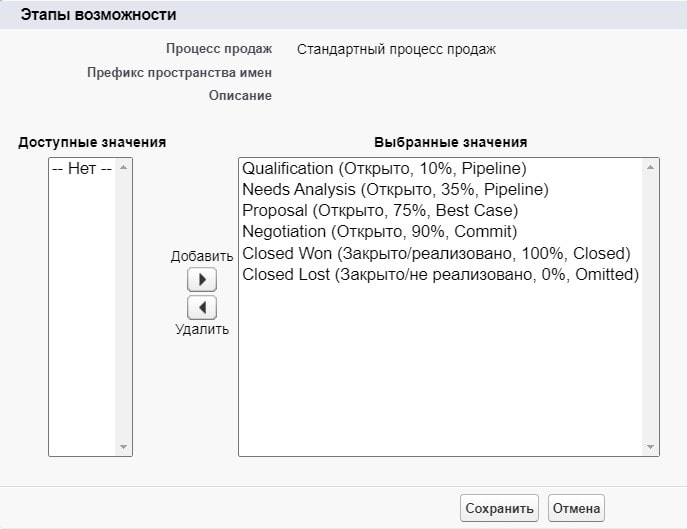This screenshot has height=529, width=687.
Task: Select the Qualification stage in the list
Action: coord(384,169)
